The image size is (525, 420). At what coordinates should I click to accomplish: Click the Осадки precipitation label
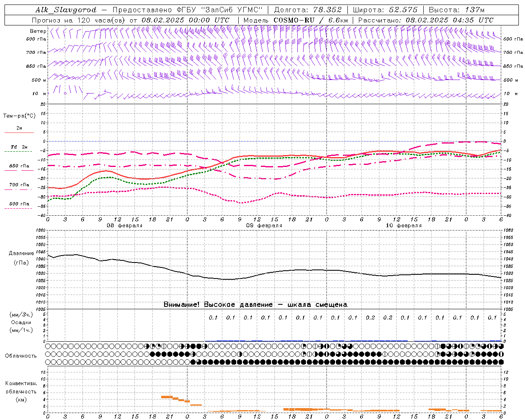point(21,322)
